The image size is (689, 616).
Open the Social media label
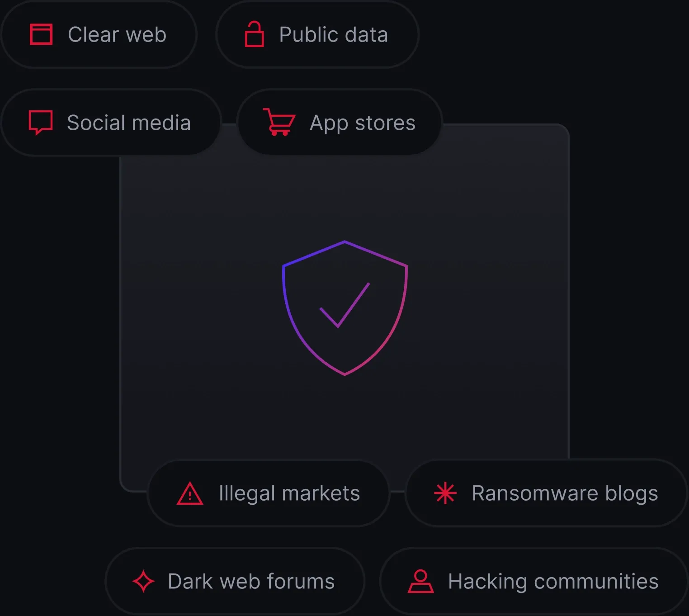point(129,123)
